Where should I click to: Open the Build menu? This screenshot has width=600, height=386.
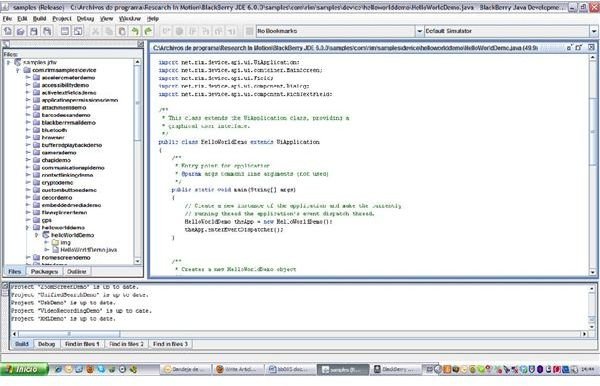(39, 18)
